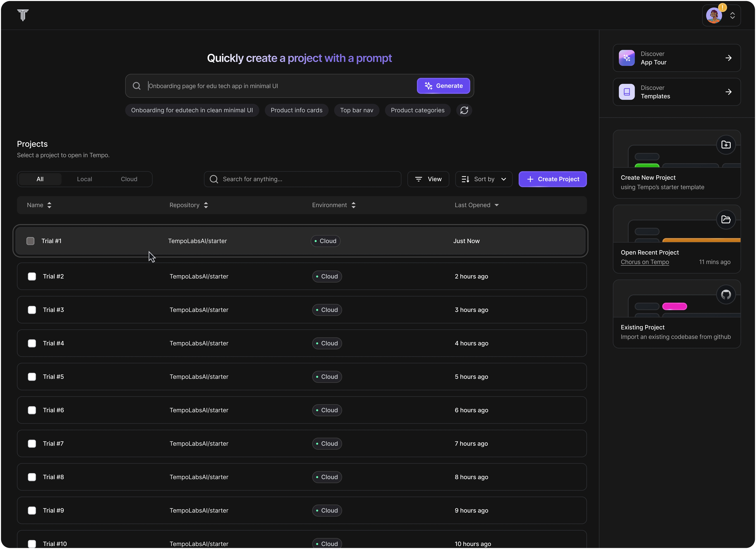This screenshot has height=549, width=756.
Task: Check the Trial #7 checkbox
Action: 32,444
